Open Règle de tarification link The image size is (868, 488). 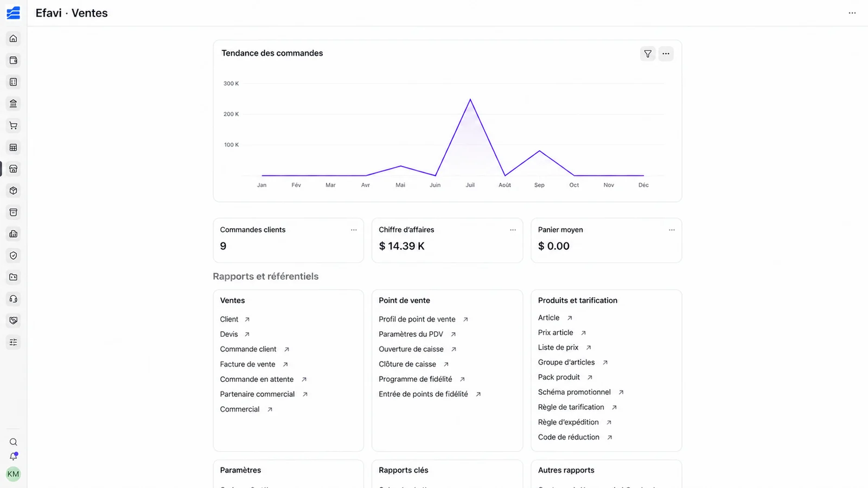pyautogui.click(x=578, y=407)
